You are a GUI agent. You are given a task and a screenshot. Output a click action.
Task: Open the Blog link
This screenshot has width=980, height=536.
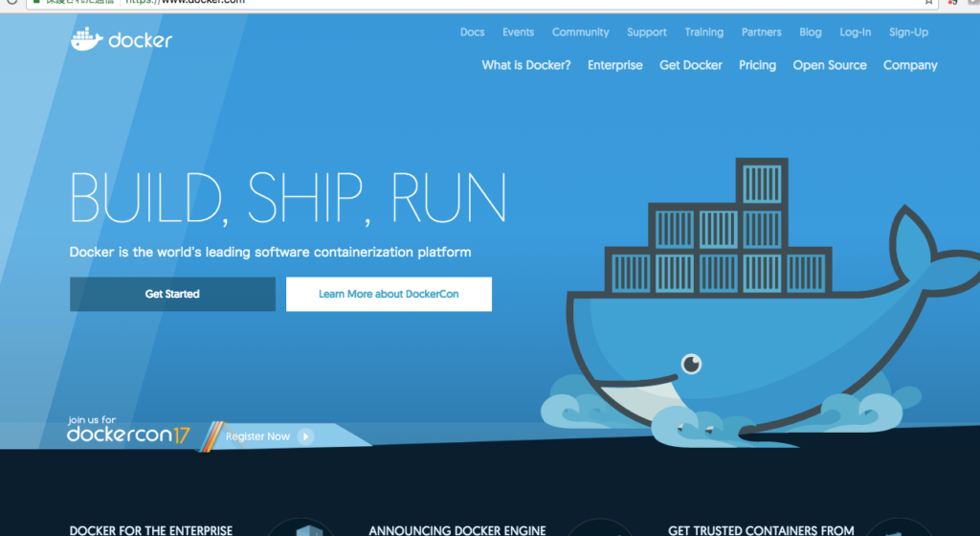pos(810,33)
